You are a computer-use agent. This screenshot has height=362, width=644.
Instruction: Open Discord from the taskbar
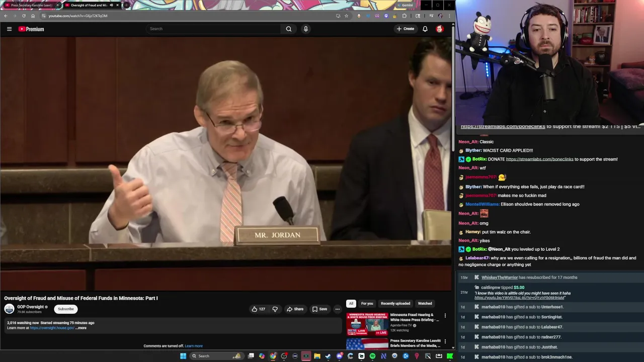(x=339, y=356)
